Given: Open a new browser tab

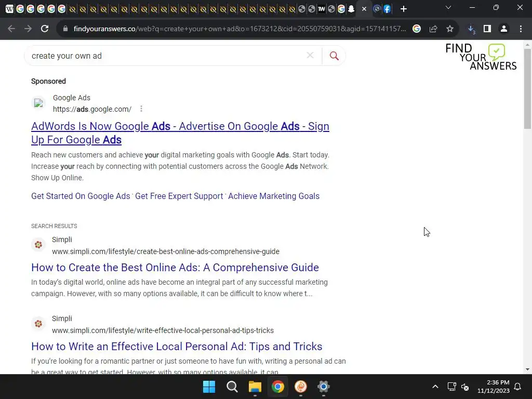Looking at the screenshot, I should (x=403, y=9).
